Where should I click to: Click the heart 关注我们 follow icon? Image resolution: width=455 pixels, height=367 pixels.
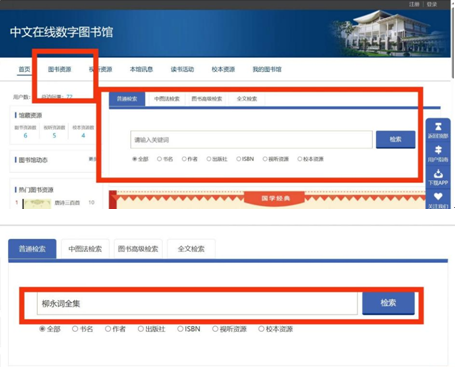click(x=438, y=197)
